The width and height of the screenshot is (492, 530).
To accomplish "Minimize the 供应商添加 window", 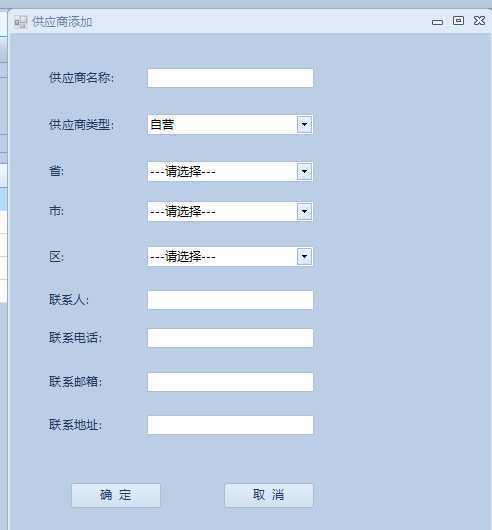I will click(x=437, y=22).
